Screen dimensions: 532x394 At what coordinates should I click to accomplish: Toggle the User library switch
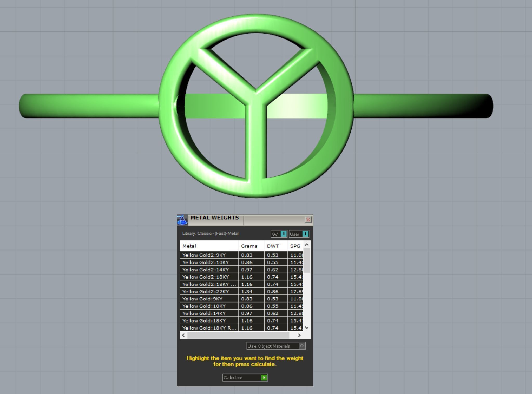pyautogui.click(x=305, y=234)
